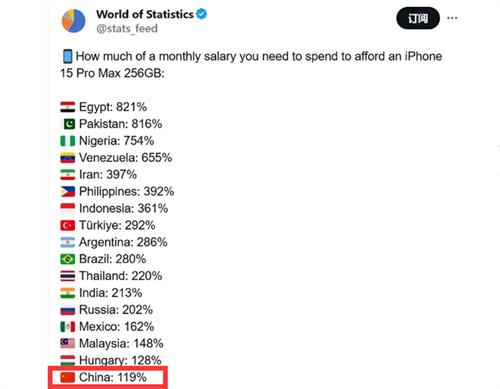Open World of Statistics profile avatar
The width and height of the screenshot is (500, 389).
tap(74, 21)
